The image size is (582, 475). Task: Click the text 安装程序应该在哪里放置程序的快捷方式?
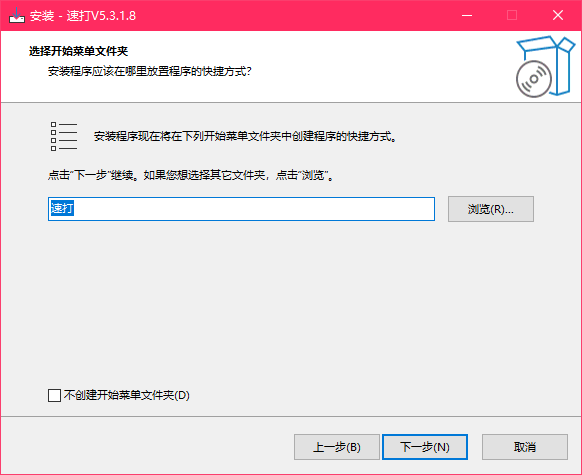tap(150, 71)
